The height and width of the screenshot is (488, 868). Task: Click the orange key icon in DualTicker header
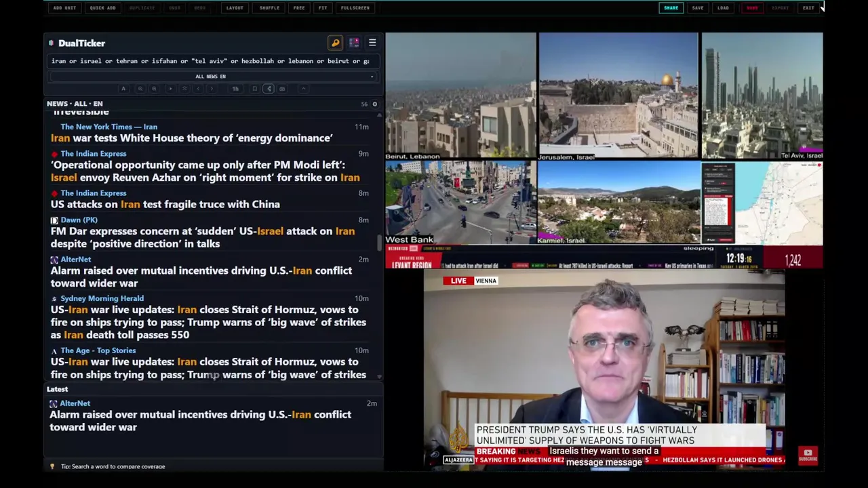click(335, 43)
